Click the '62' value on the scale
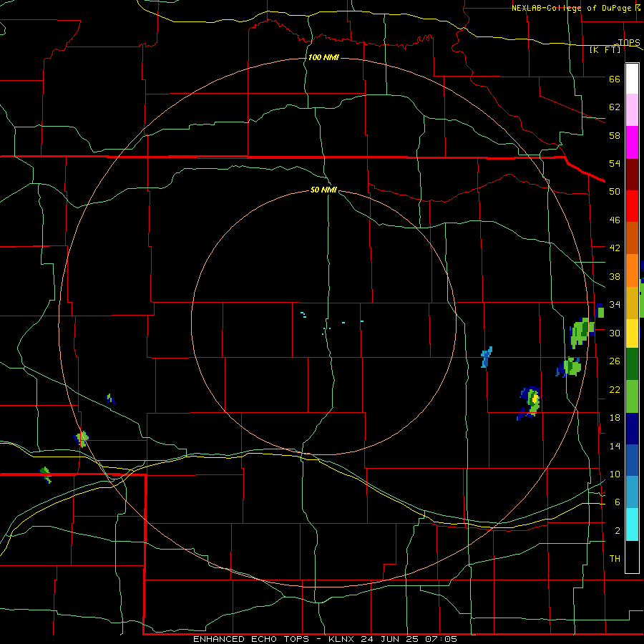644x644 pixels. [x=615, y=107]
